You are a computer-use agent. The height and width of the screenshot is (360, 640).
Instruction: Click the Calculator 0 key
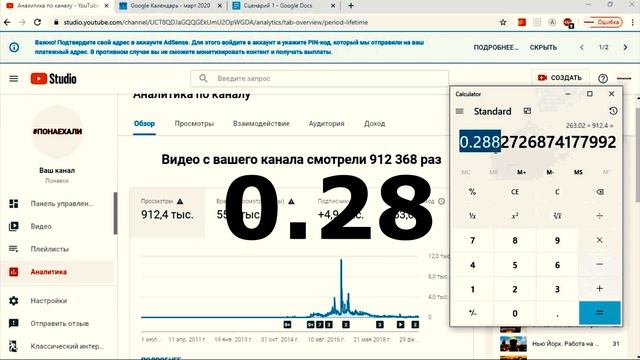point(515,313)
